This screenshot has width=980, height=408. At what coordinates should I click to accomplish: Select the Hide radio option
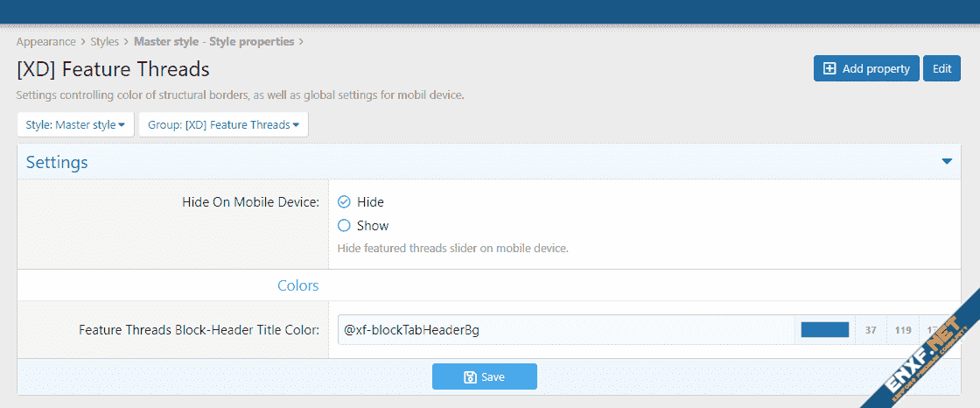pos(344,201)
